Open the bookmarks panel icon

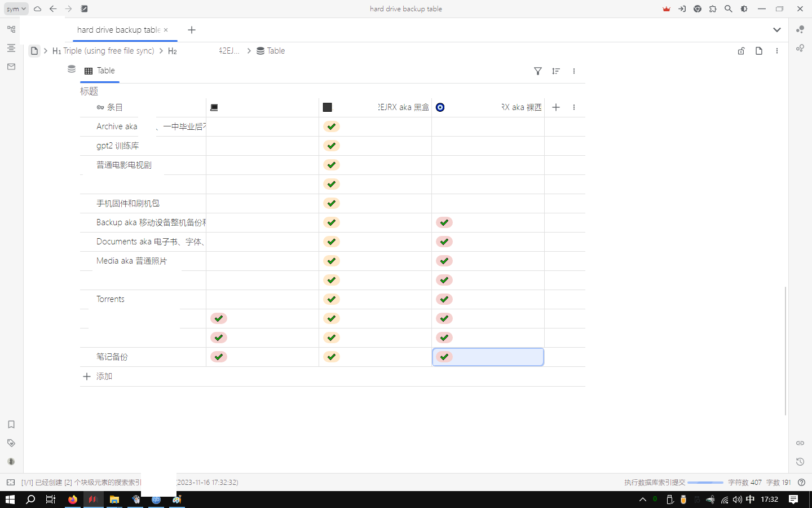point(11,424)
